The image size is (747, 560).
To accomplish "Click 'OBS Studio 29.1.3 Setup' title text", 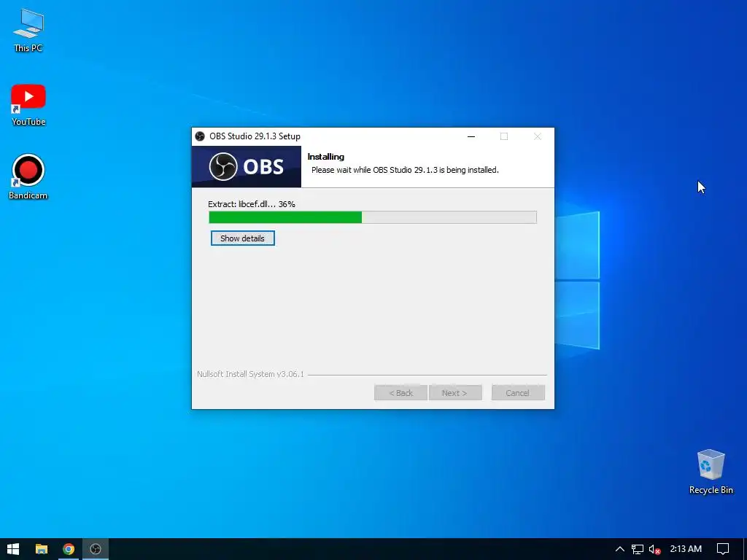I will (x=255, y=136).
